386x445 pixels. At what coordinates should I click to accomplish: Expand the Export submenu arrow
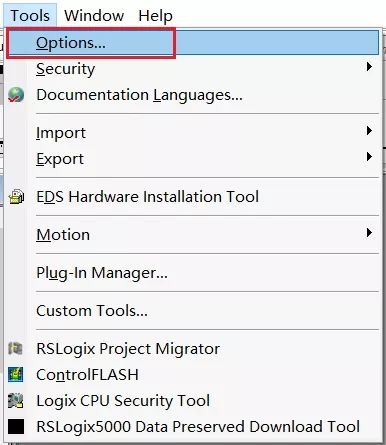pos(369,156)
